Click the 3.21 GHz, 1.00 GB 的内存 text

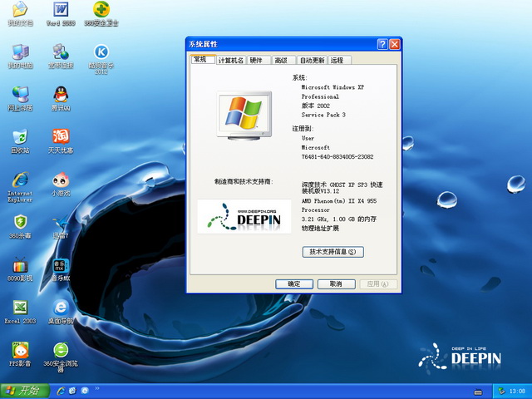pos(339,219)
